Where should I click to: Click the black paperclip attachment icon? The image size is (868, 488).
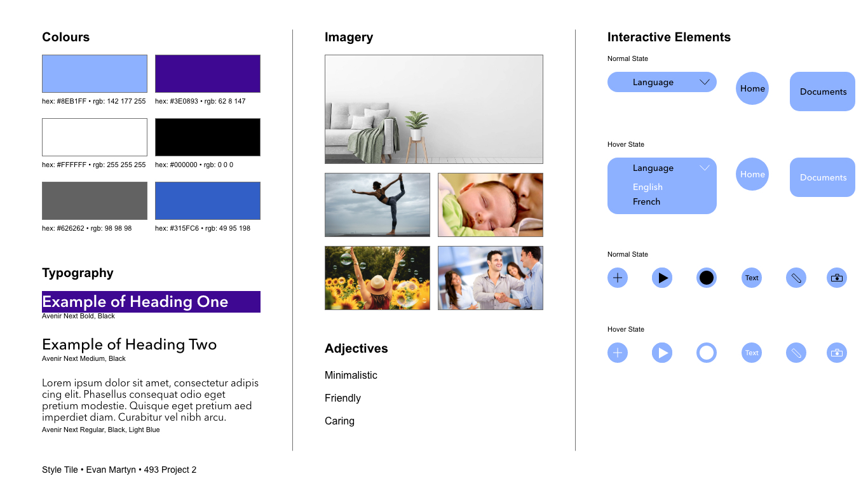pyautogui.click(x=796, y=278)
